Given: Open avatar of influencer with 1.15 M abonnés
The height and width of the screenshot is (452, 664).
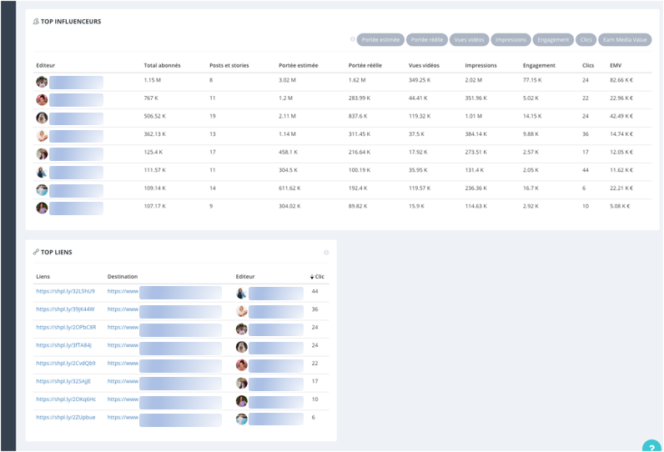Looking at the screenshot, I should (42, 82).
